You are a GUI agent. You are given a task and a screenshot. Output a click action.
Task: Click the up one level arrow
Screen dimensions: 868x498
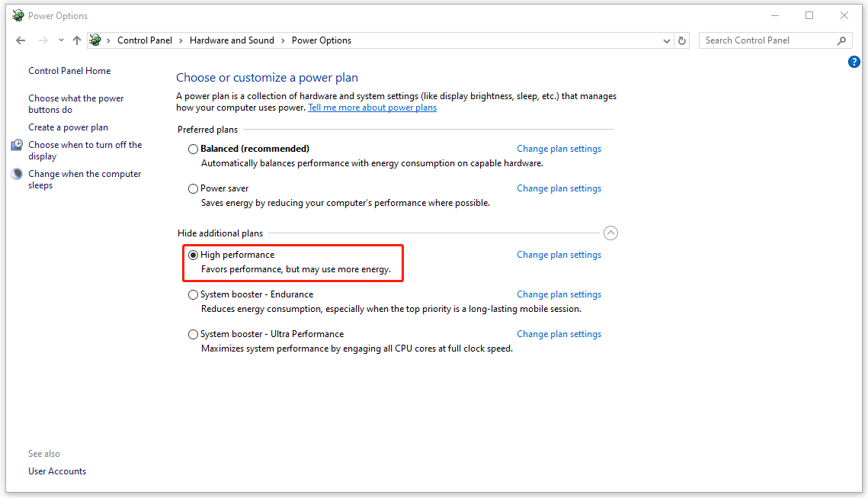pyautogui.click(x=76, y=40)
